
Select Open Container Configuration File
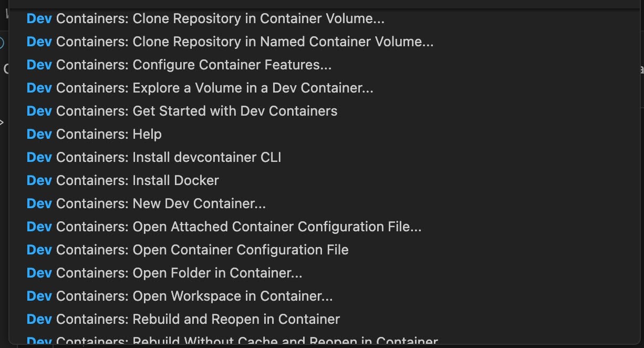point(187,250)
